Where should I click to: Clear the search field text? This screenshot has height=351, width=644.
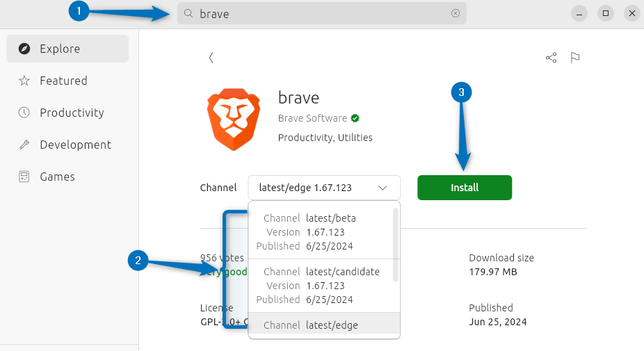[x=455, y=13]
